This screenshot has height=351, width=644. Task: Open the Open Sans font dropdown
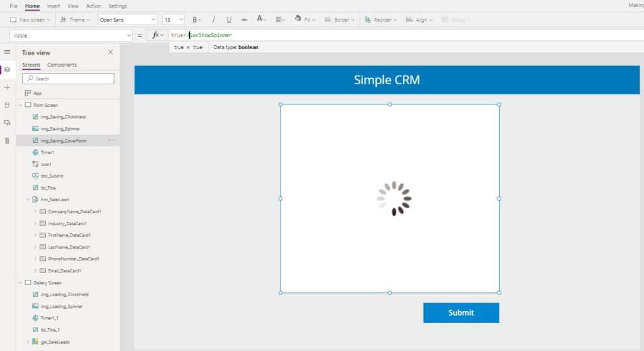(x=127, y=19)
